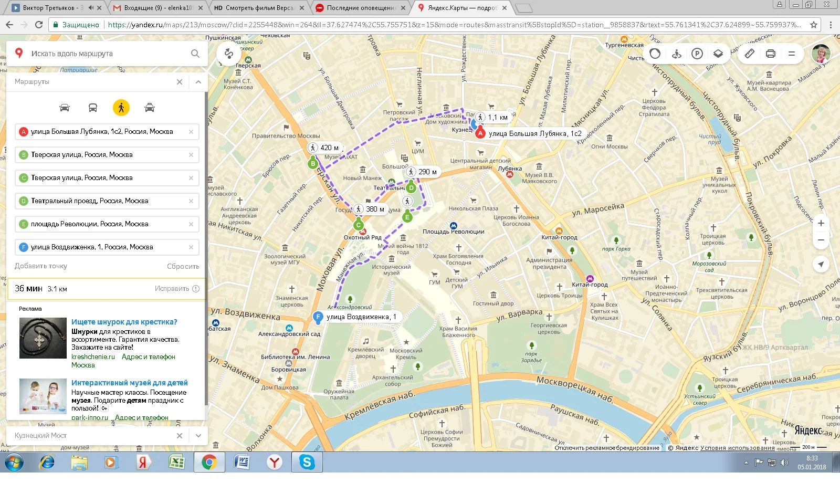The image size is (840, 504).
Task: Zoom in the map with plus button
Action: click(x=821, y=223)
